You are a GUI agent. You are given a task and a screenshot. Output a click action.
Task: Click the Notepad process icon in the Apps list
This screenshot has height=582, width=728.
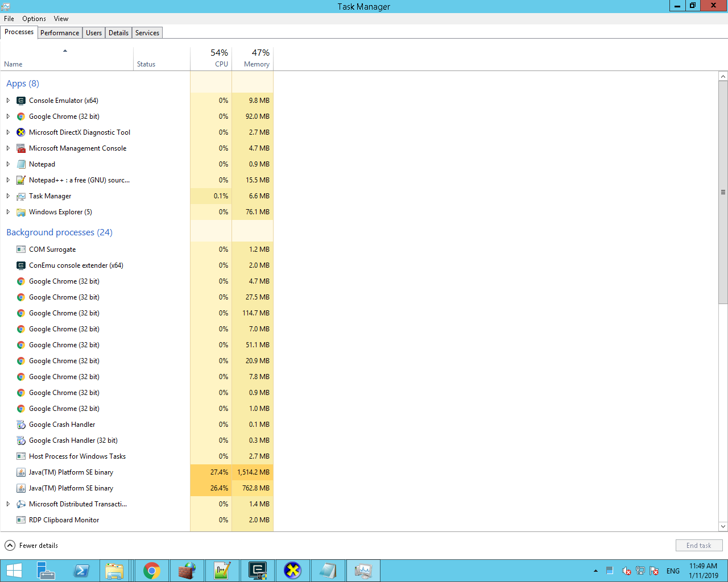[21, 164]
